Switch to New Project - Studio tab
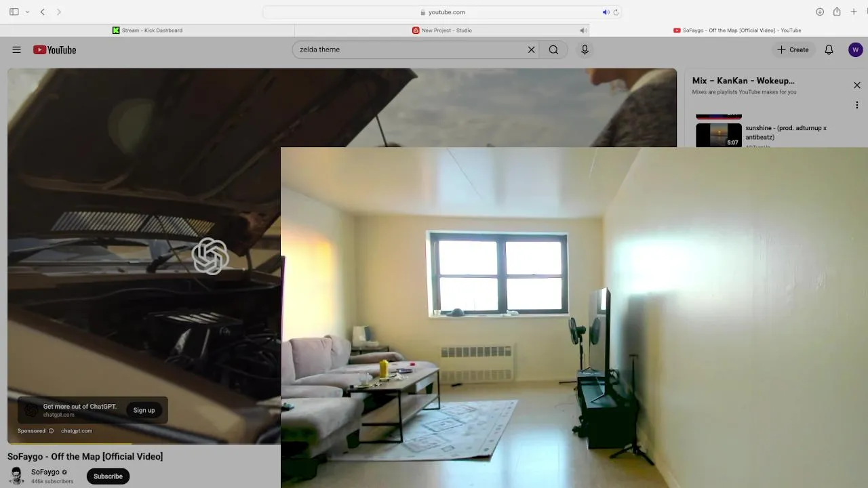 tap(442, 30)
